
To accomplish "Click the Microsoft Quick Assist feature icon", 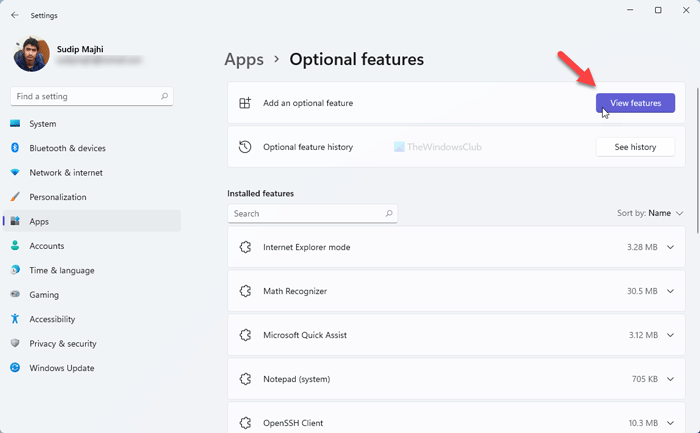I will [x=245, y=335].
